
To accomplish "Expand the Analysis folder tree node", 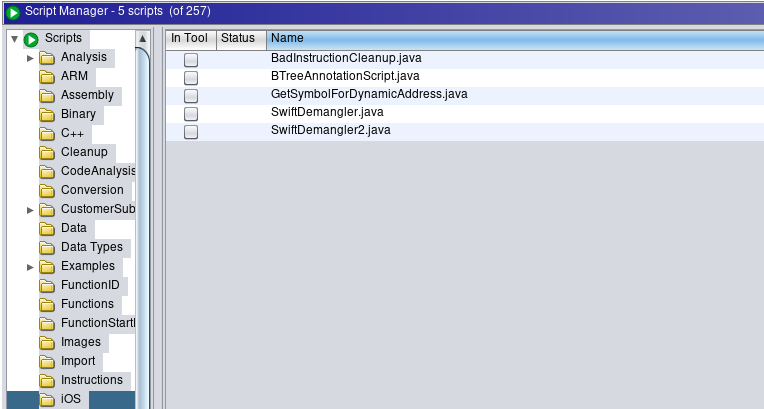I will click(x=30, y=58).
